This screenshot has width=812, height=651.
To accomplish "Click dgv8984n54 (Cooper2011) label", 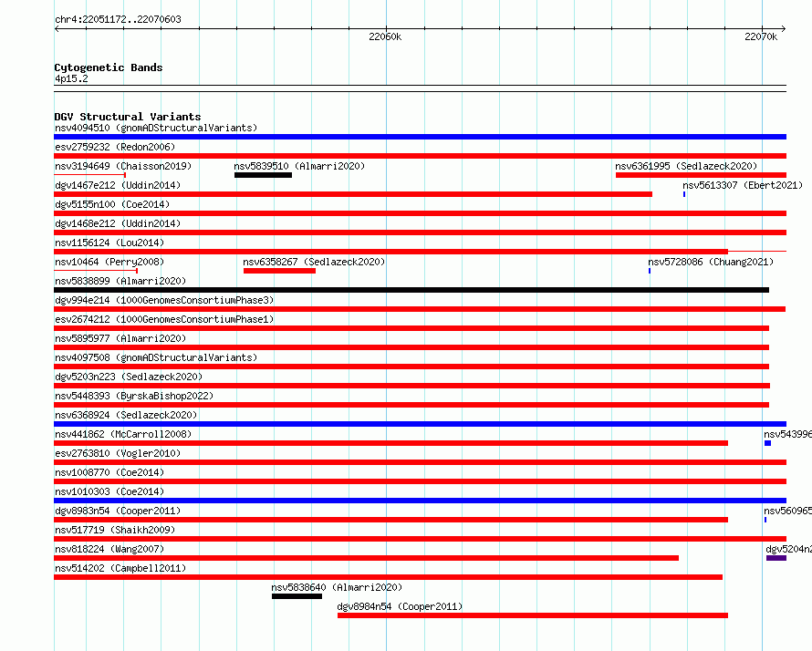I will point(400,606).
